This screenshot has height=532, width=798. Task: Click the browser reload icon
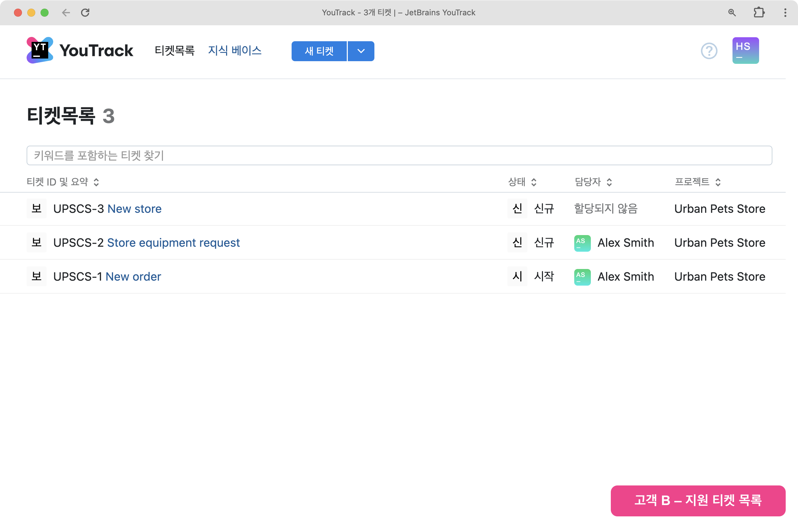[x=85, y=13]
